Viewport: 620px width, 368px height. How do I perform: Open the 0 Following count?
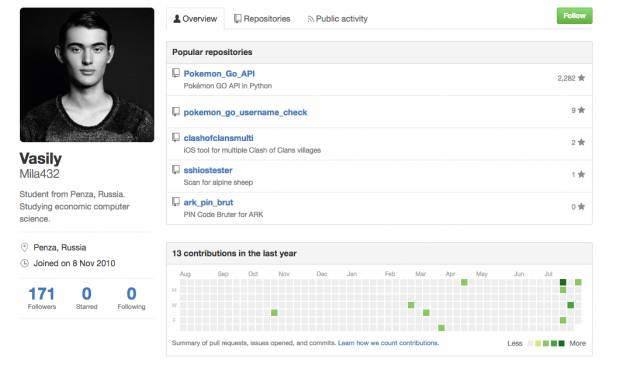click(x=131, y=298)
